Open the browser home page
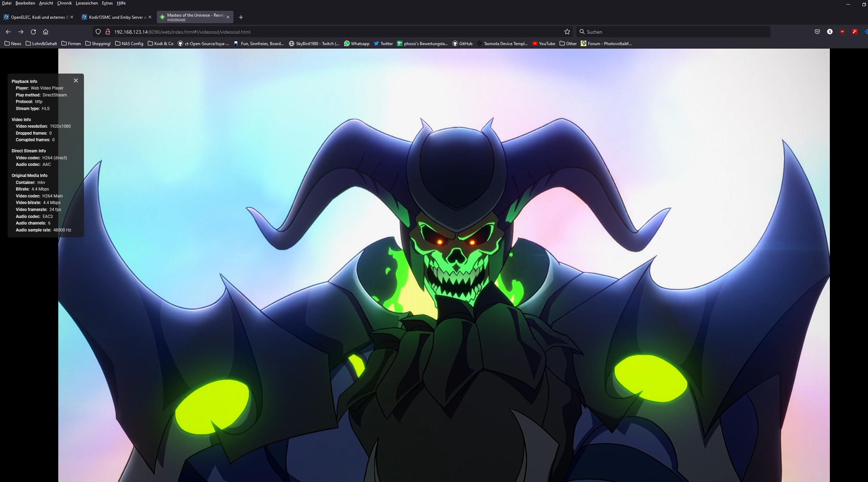868x482 pixels. [x=45, y=32]
